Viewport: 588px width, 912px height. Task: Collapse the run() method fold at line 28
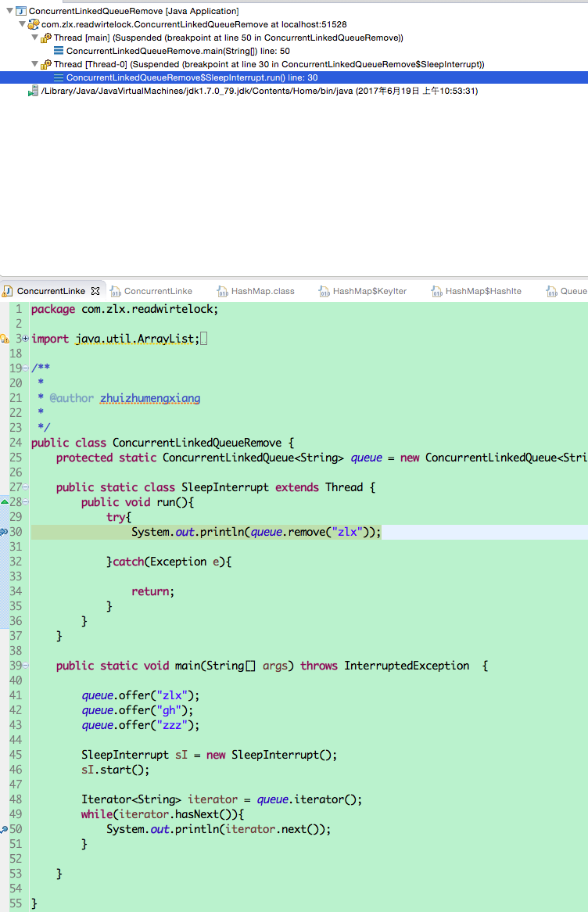click(x=26, y=502)
